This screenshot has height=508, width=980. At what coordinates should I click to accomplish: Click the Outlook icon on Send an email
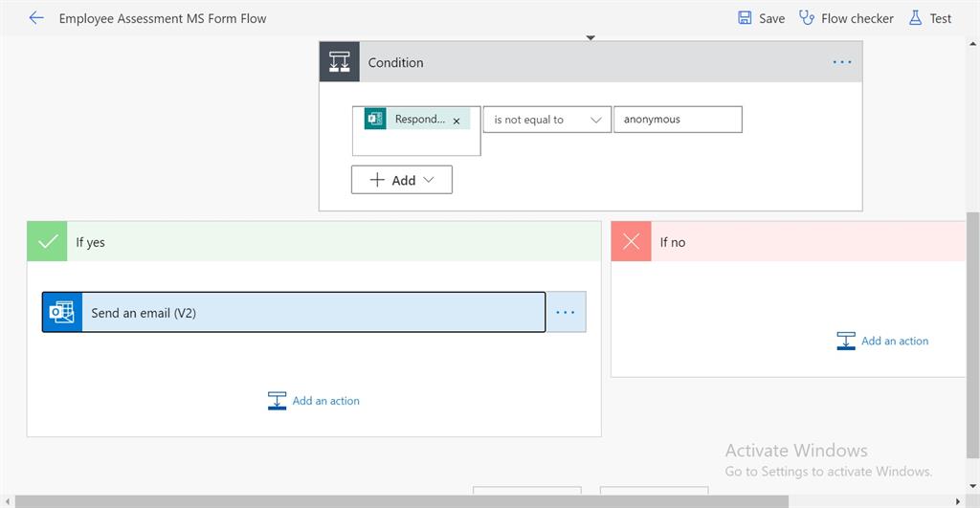[62, 312]
